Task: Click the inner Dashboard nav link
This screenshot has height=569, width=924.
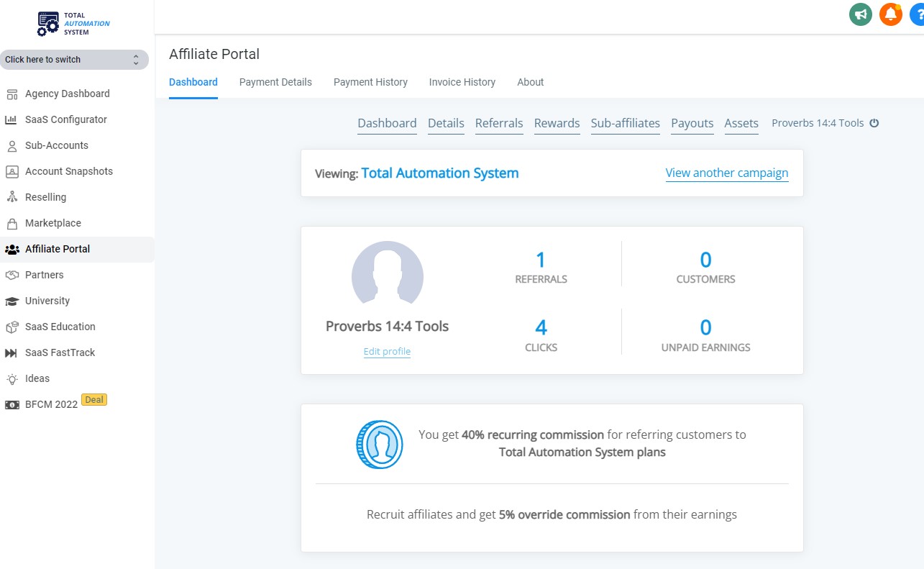Action: 388,123
